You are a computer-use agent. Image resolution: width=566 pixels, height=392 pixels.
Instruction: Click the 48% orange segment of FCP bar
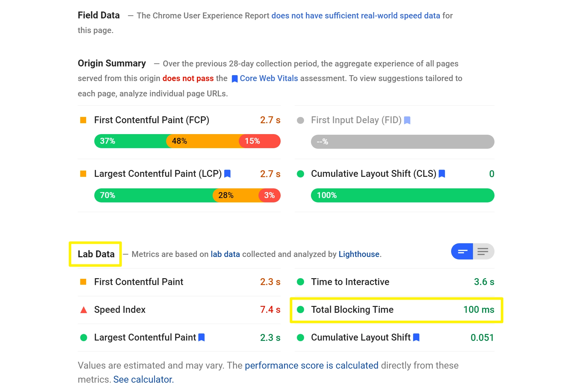tap(203, 141)
